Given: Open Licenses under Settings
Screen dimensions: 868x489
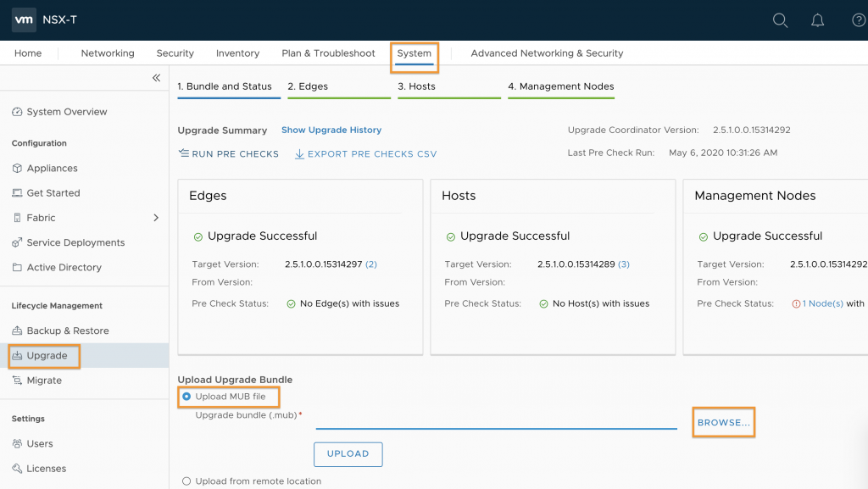Looking at the screenshot, I should (x=46, y=469).
